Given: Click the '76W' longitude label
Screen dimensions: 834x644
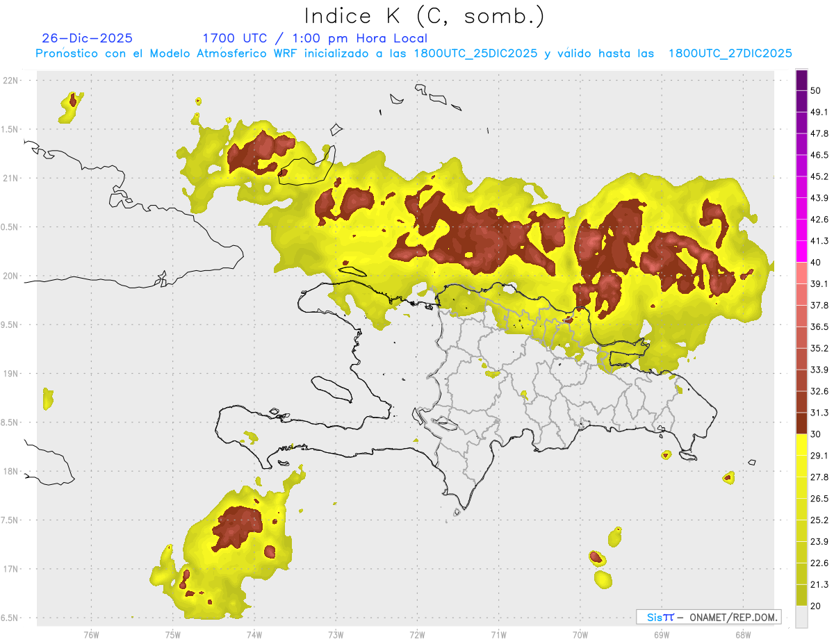Looking at the screenshot, I should (x=91, y=635).
